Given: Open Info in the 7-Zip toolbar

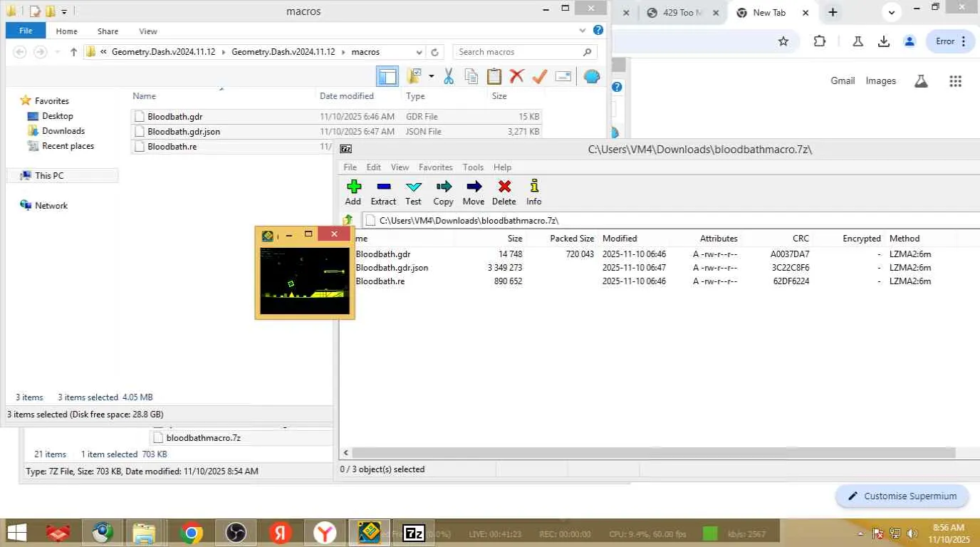Looking at the screenshot, I should [534, 192].
